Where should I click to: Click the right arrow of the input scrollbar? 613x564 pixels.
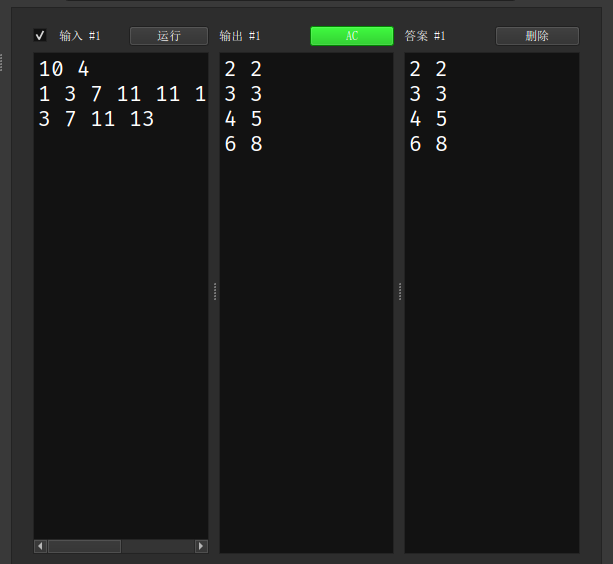point(201,546)
